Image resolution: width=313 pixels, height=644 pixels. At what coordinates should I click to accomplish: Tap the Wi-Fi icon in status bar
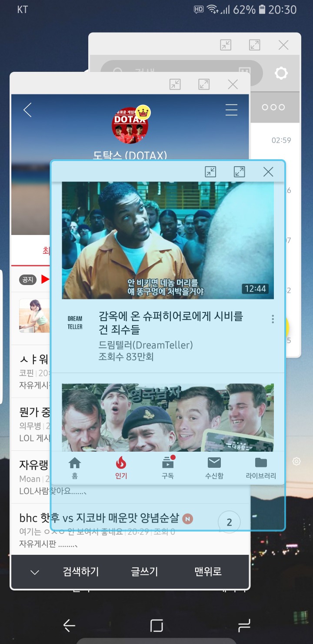tap(212, 10)
